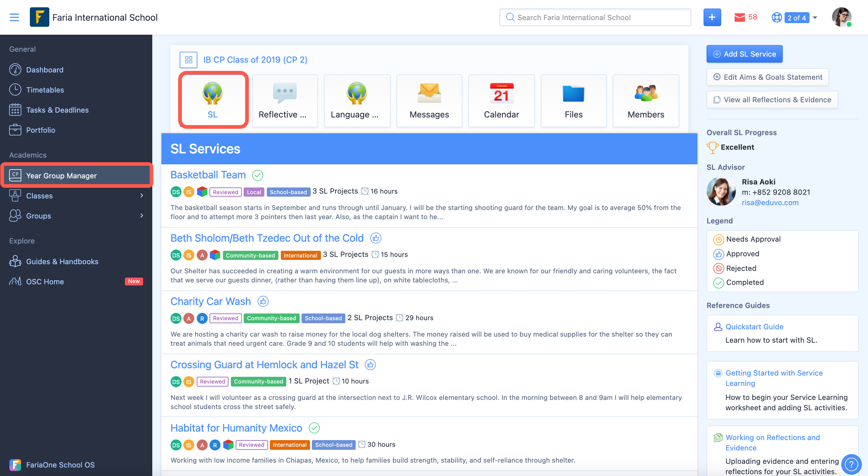Expand the Groups chevron in sidebar
The height and width of the screenshot is (476, 868).
[x=142, y=215]
